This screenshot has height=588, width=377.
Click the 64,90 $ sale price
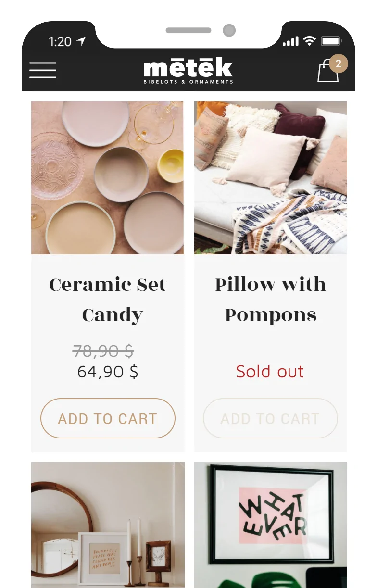(x=108, y=372)
